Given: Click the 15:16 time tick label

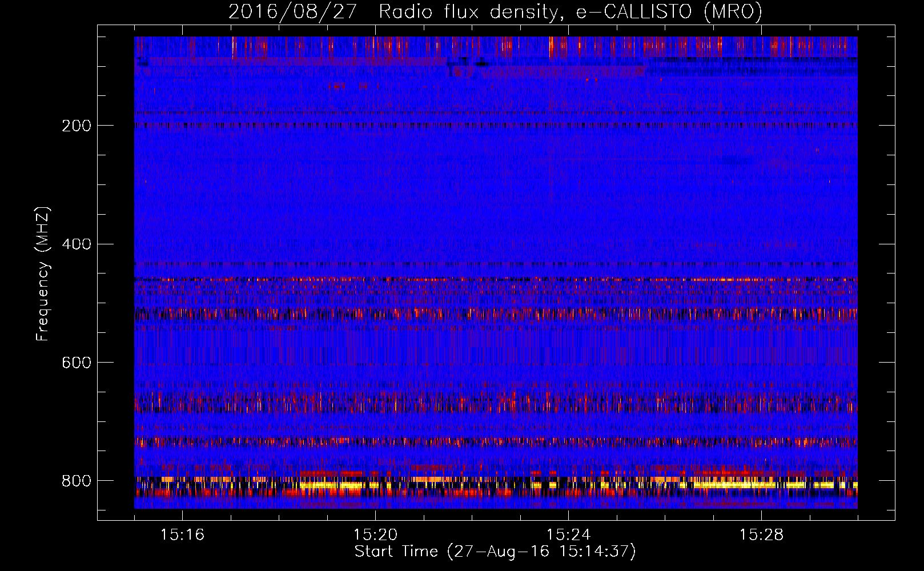Looking at the screenshot, I should 182,535.
